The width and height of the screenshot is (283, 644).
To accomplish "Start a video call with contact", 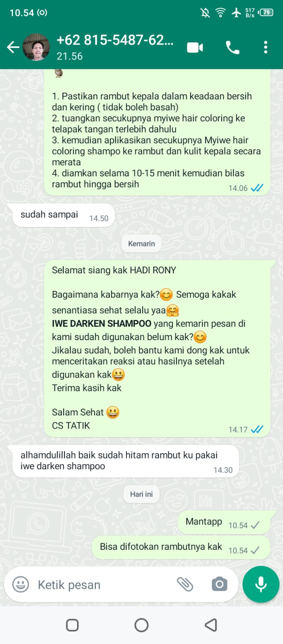I will 195,48.
